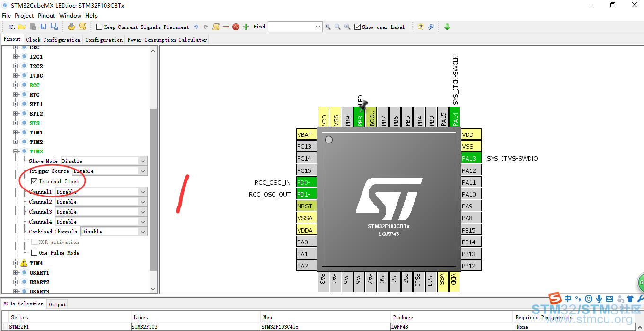This screenshot has width=644, height=331.
Task: Click the red minus toolbar icon
Action: [x=226, y=27]
